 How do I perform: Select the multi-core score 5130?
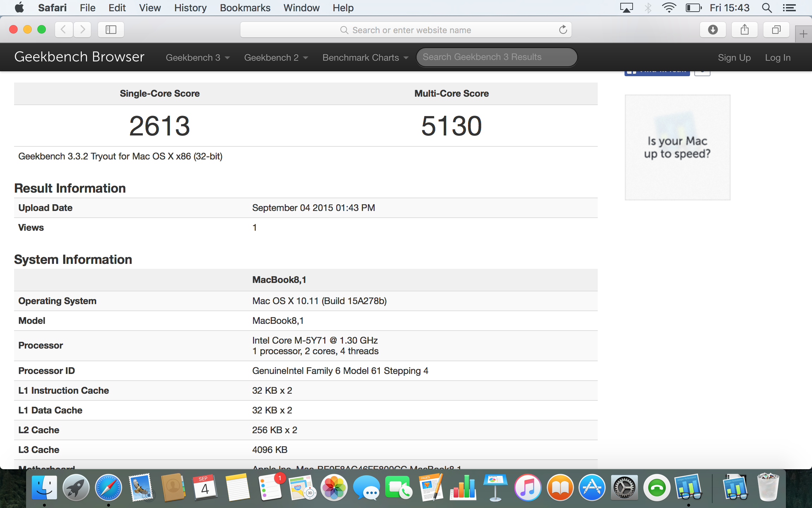click(x=451, y=126)
